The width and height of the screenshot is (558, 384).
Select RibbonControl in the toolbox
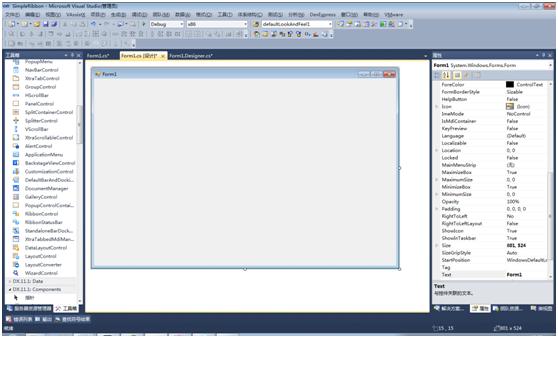coord(41,214)
